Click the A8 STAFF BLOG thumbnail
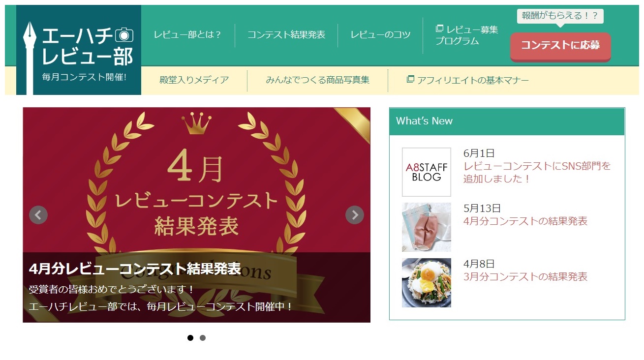 tap(427, 172)
